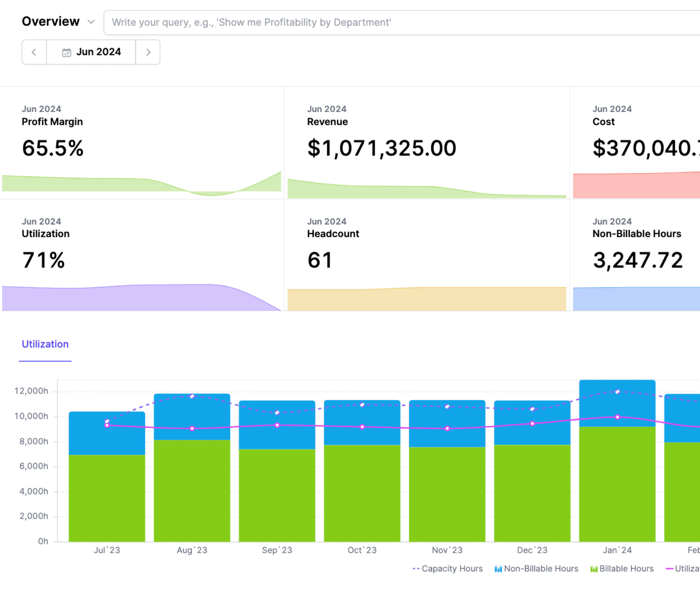Viewport: 700px width, 591px height.
Task: Switch to the Utilization tab
Action: pyautogui.click(x=45, y=344)
